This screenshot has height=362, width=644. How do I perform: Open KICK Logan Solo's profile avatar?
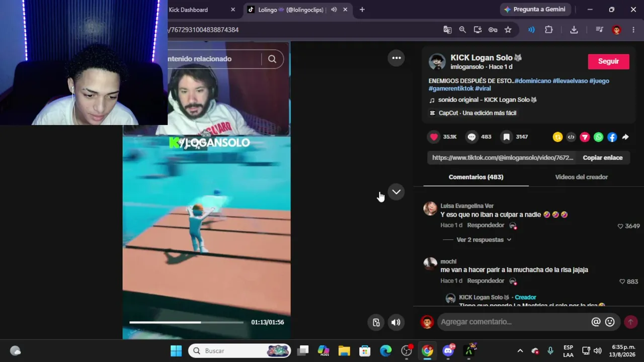[437, 61]
